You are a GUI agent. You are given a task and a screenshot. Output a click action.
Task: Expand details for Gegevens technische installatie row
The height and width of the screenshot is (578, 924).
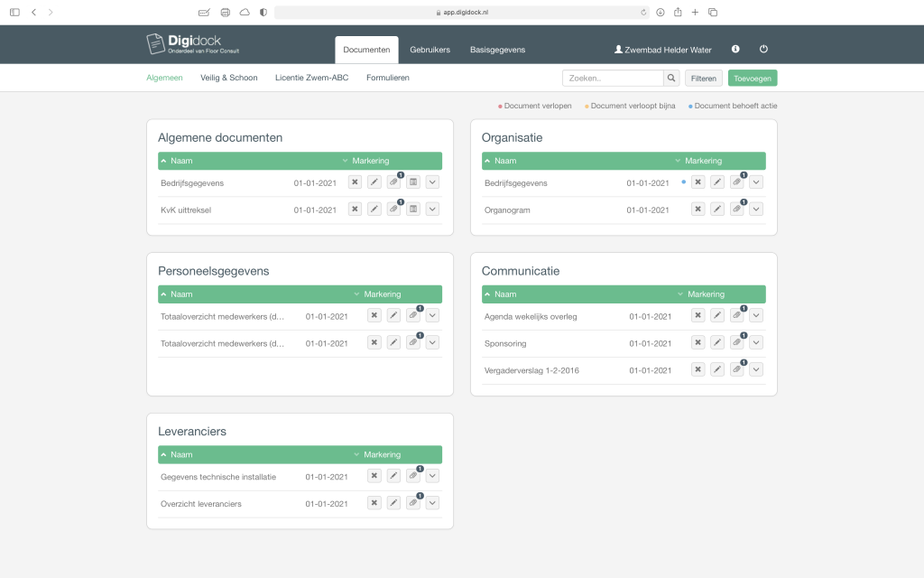(432, 475)
